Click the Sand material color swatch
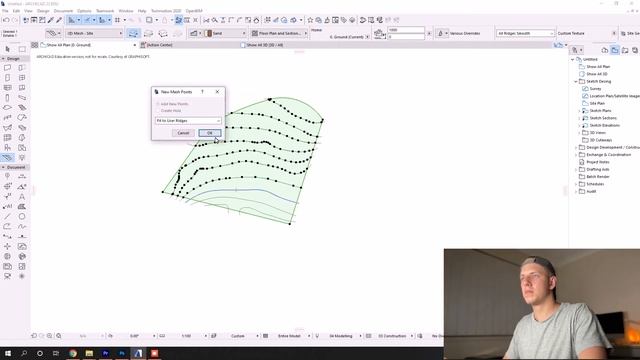Image resolution: width=640 pixels, height=360 pixels. (x=209, y=33)
